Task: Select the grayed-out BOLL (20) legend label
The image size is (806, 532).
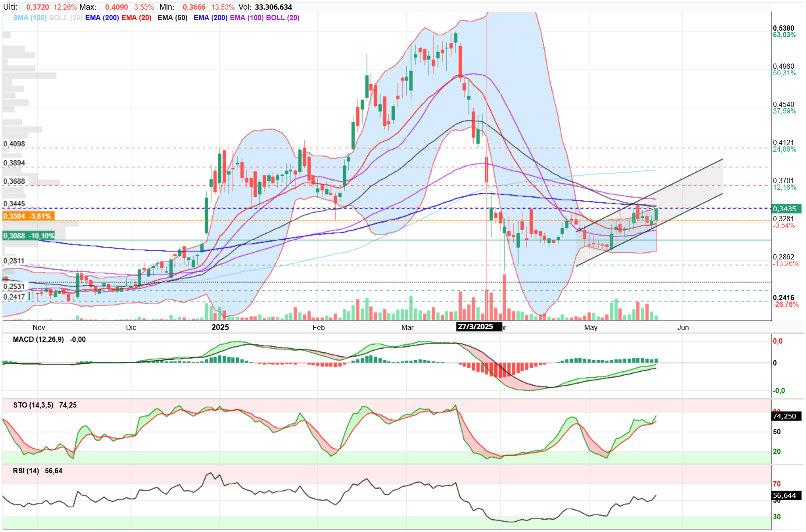Action: [66, 18]
